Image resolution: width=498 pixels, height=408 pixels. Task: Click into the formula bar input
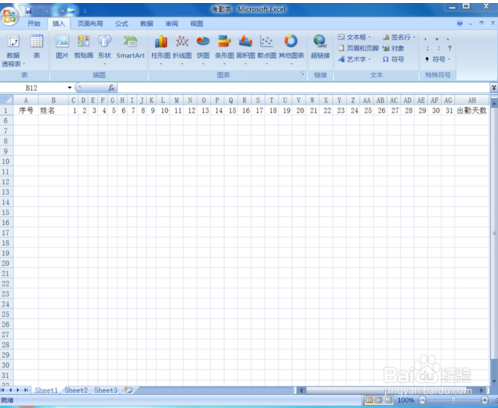click(x=303, y=88)
